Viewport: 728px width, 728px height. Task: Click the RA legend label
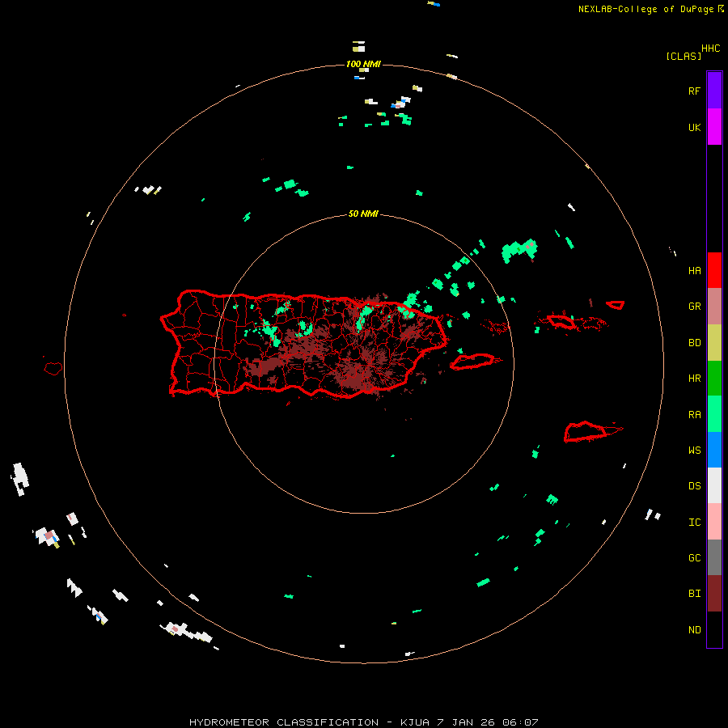[694, 415]
